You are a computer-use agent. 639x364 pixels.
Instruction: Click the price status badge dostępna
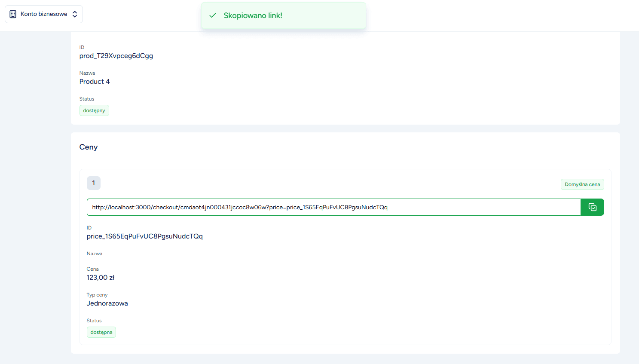click(x=101, y=332)
